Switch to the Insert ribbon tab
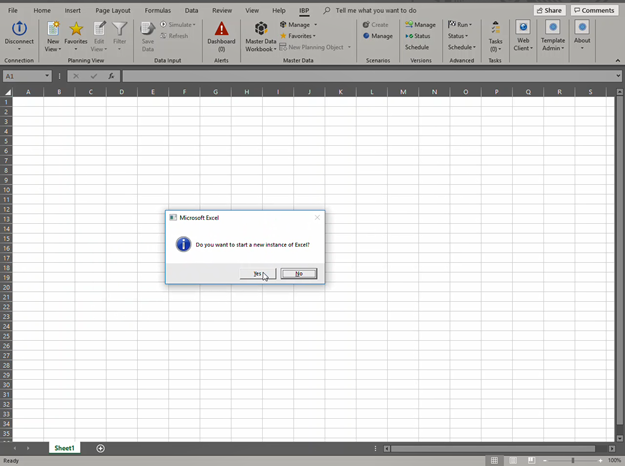Screen dimensions: 625x466 coord(72,10)
